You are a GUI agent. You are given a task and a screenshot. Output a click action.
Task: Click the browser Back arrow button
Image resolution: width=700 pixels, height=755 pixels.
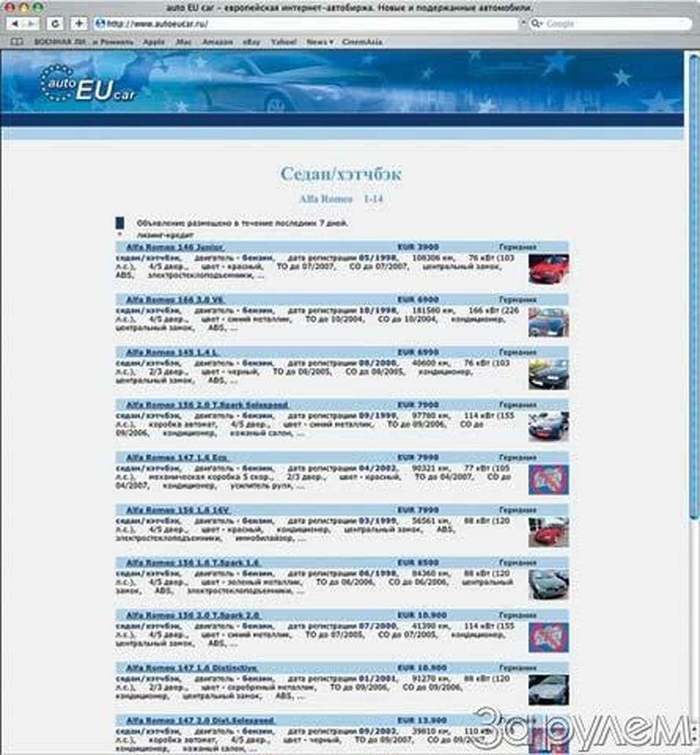click(x=15, y=24)
